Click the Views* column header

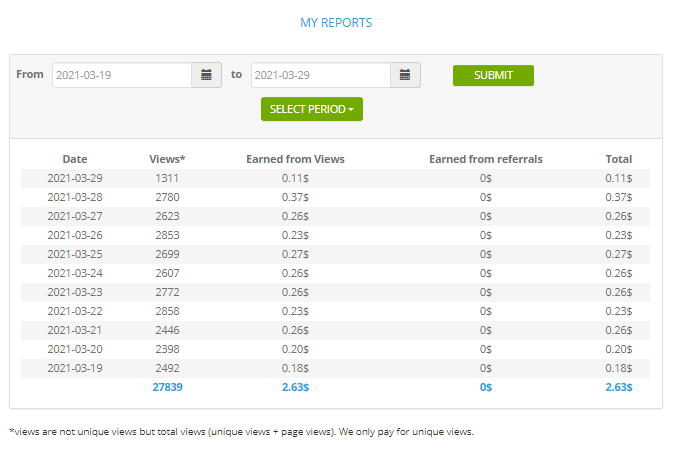167,159
